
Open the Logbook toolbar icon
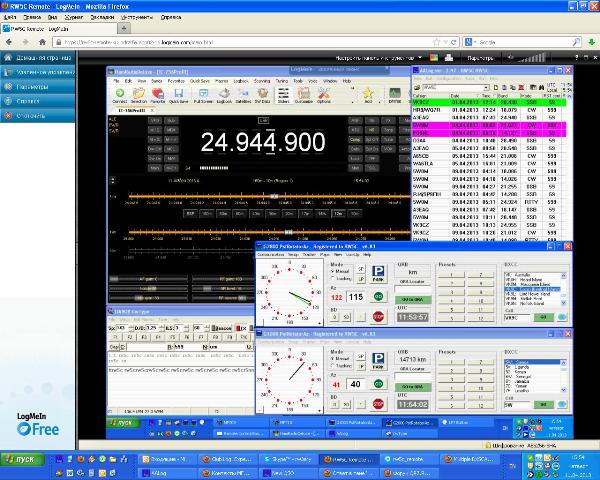coord(224,95)
